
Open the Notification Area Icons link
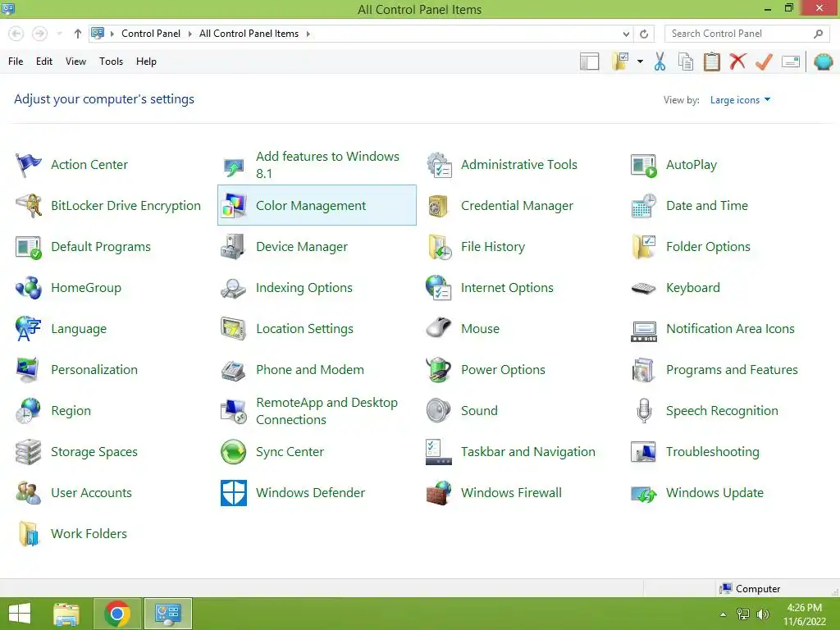[x=730, y=328]
